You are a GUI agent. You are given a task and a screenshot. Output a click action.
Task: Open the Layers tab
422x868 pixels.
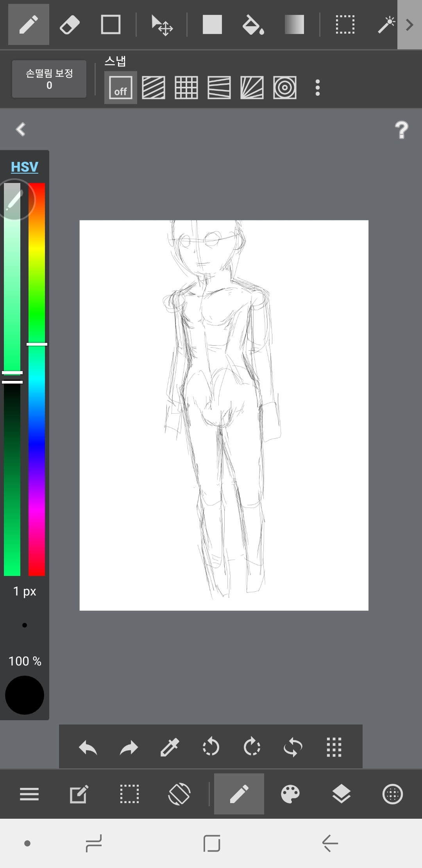(x=342, y=794)
